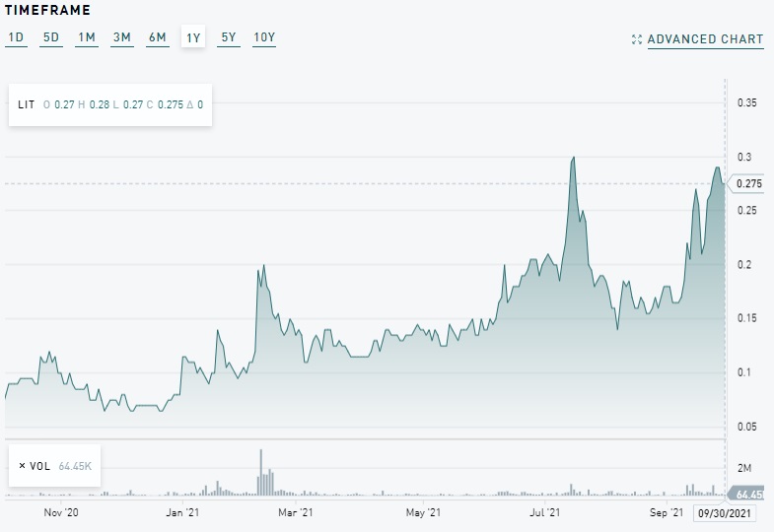Screen dimensions: 774x532
Task: Click the Sep '21 axis label
Action: pyautogui.click(x=667, y=512)
